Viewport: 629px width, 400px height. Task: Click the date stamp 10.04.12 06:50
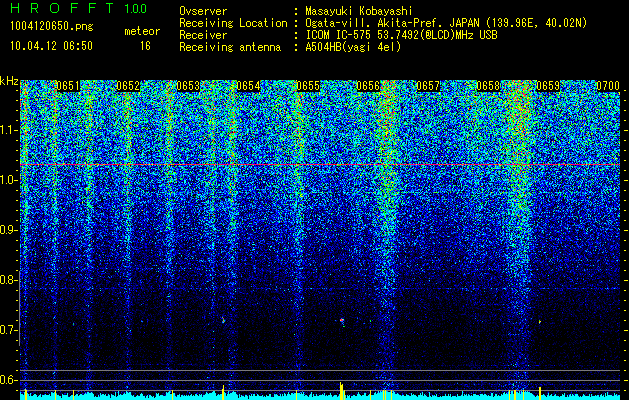pos(51,46)
